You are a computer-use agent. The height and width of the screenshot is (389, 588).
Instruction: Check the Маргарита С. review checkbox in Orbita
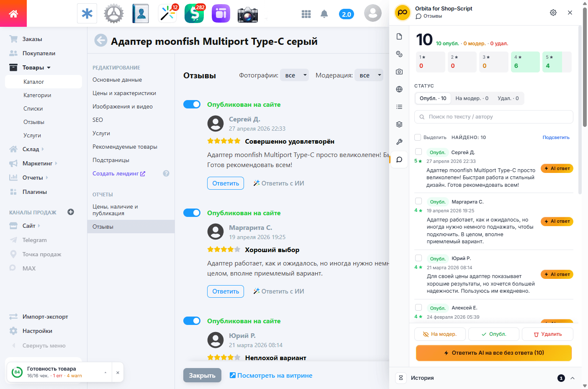[419, 201]
